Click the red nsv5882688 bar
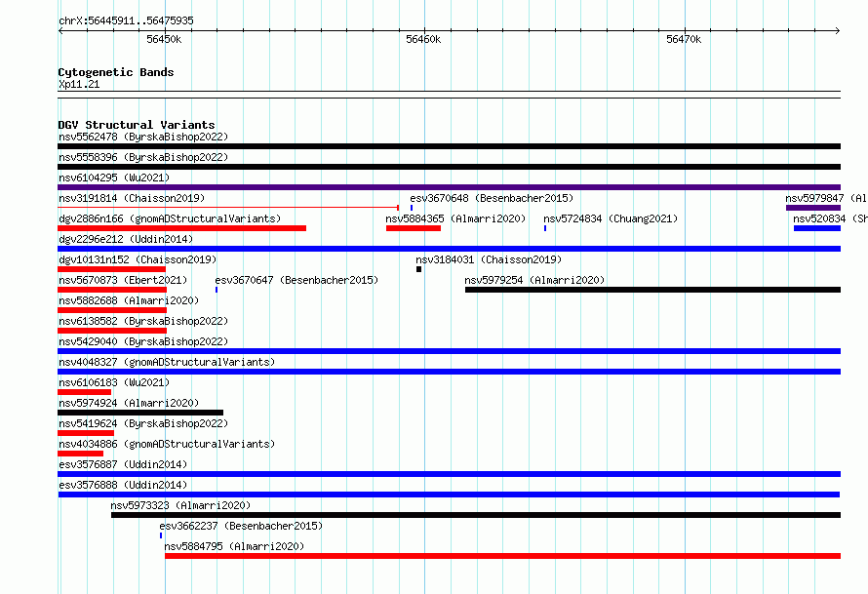Screen dimensions: 868x594 [112, 310]
